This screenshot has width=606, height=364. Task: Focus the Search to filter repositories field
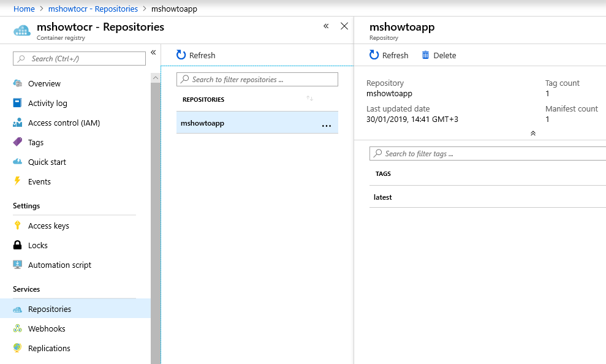(257, 79)
